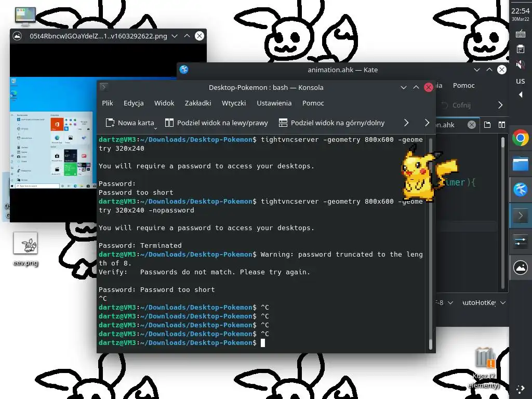
Task: Open the file manager from the panel
Action: [521, 164]
